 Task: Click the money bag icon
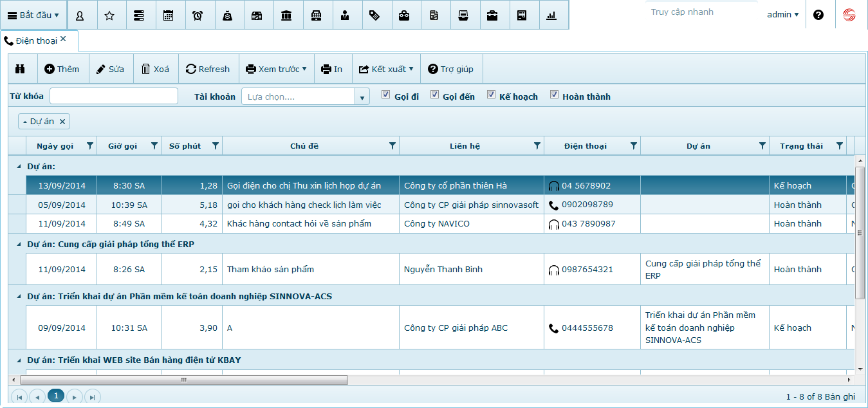227,15
